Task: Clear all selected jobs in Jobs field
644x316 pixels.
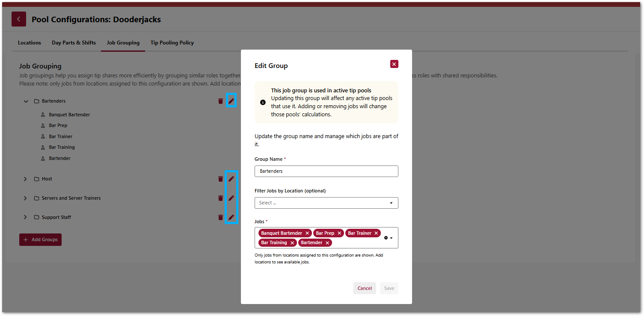Action: point(386,238)
